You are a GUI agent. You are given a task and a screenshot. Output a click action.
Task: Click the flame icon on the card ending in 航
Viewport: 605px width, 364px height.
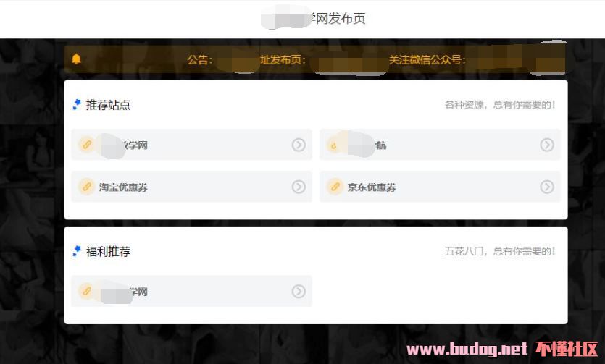point(334,145)
